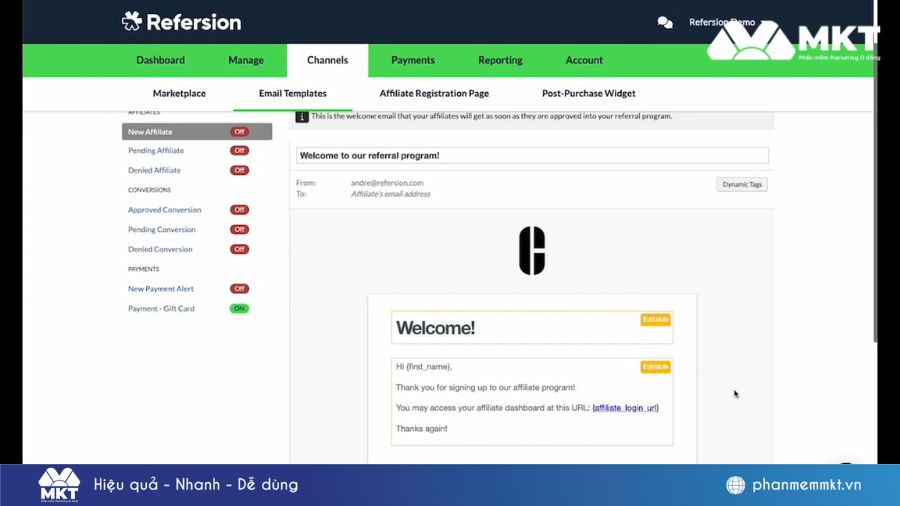Screen dimensions: 900x506
Task: Go to the Post-Purchase Widget tab
Action: [x=588, y=93]
